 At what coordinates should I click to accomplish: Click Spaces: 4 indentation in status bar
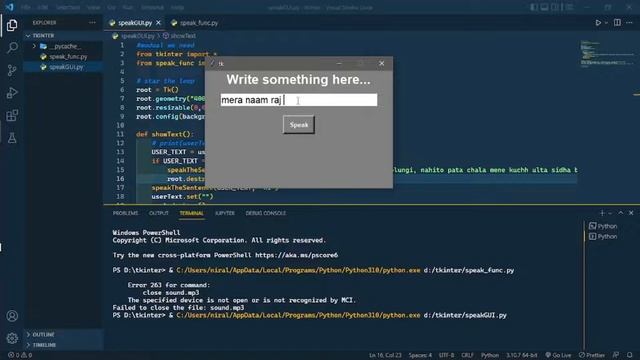[x=420, y=355]
